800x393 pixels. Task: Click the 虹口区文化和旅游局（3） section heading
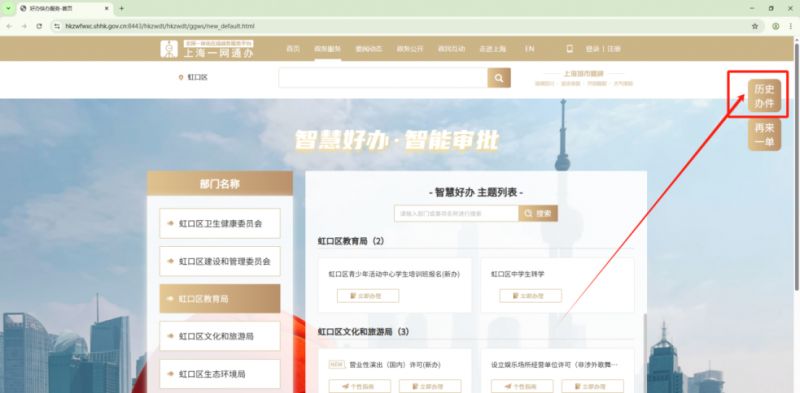tap(364, 332)
